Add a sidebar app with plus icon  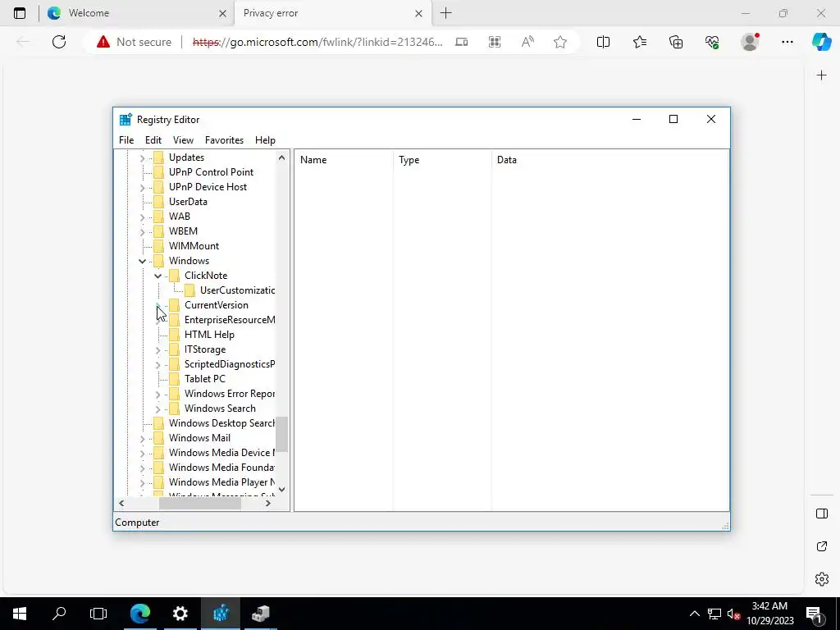821,75
